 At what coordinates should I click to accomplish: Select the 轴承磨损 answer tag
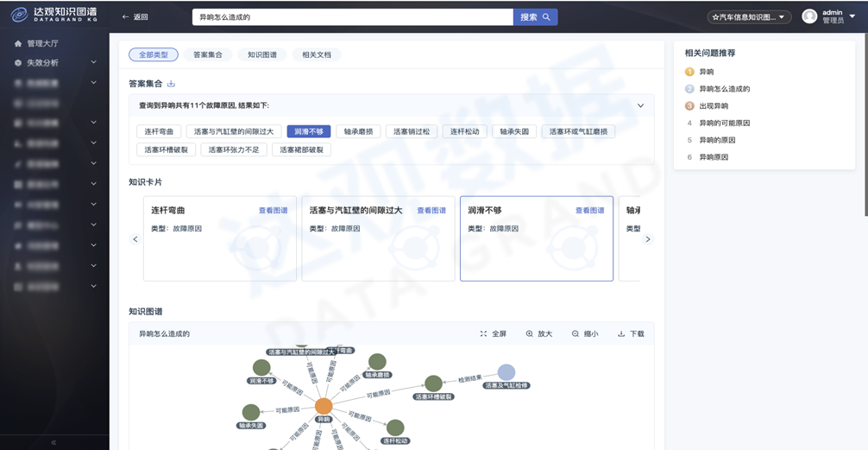pos(358,131)
